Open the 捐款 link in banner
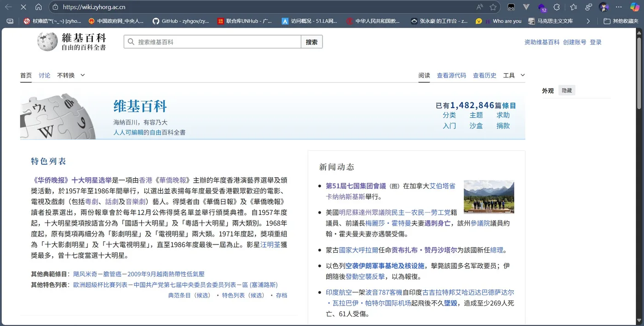This screenshot has height=326, width=644. click(x=503, y=126)
